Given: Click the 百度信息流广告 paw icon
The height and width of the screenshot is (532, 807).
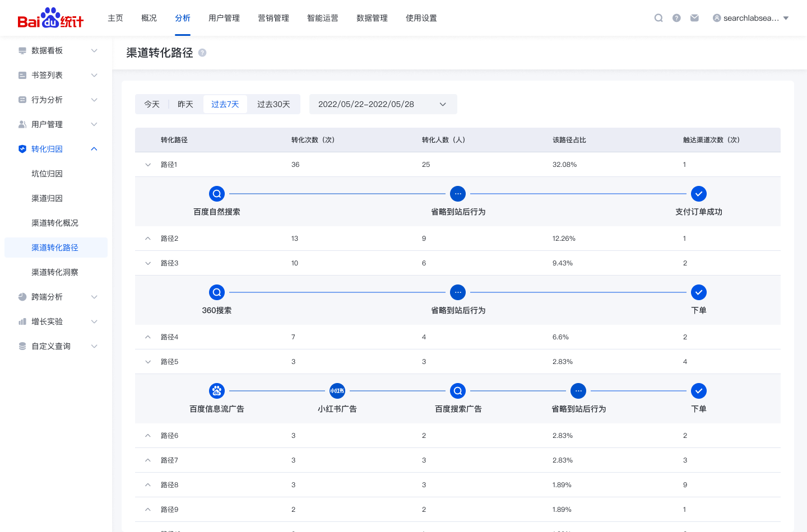Looking at the screenshot, I should [x=217, y=391].
